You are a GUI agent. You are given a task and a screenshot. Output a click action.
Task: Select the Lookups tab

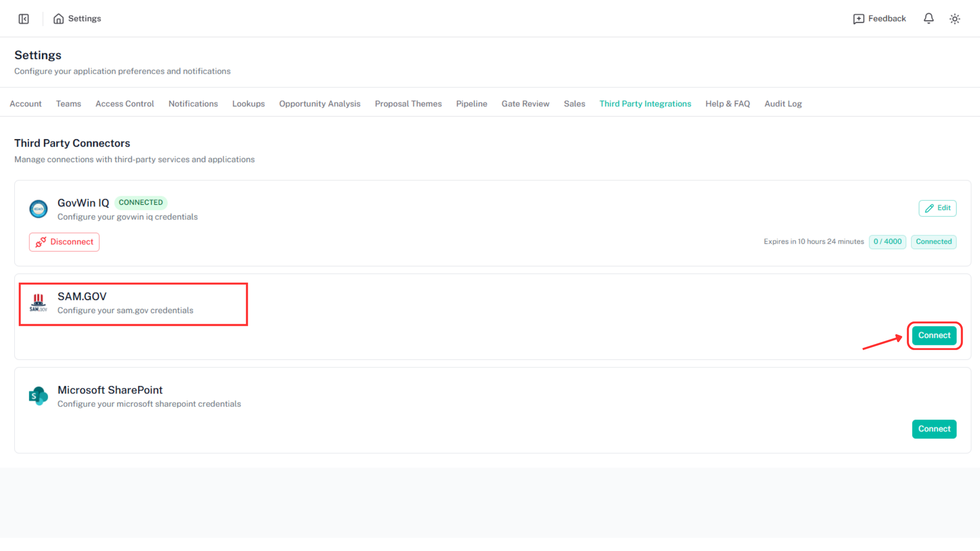pos(248,104)
